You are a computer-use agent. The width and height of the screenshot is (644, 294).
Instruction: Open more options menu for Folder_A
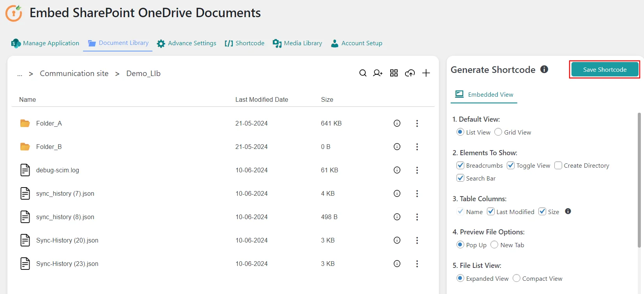click(x=417, y=123)
